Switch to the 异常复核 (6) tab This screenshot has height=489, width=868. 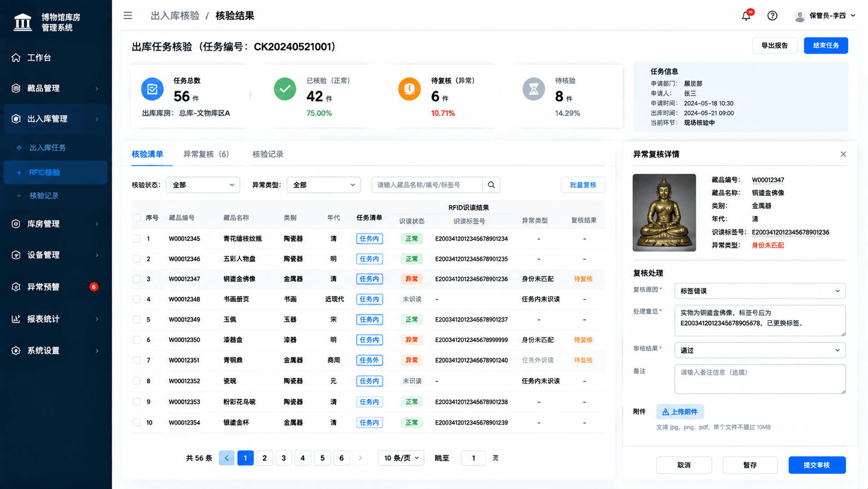[x=206, y=154]
